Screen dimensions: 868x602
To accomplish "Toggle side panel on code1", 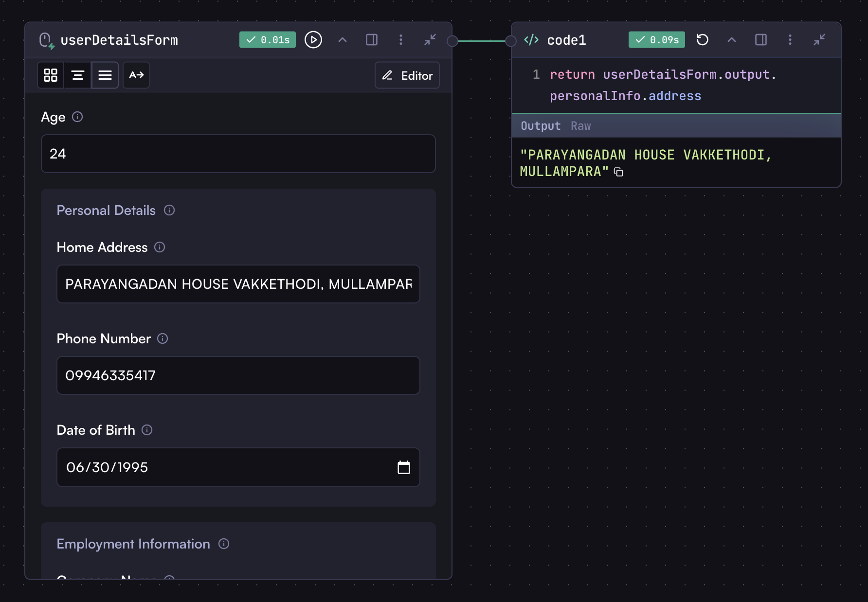I will [x=761, y=40].
